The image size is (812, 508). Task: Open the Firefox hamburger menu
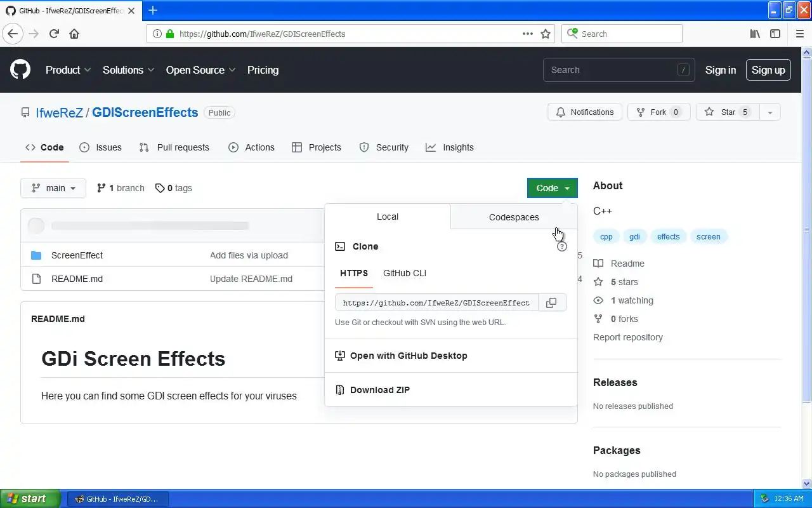(x=799, y=34)
